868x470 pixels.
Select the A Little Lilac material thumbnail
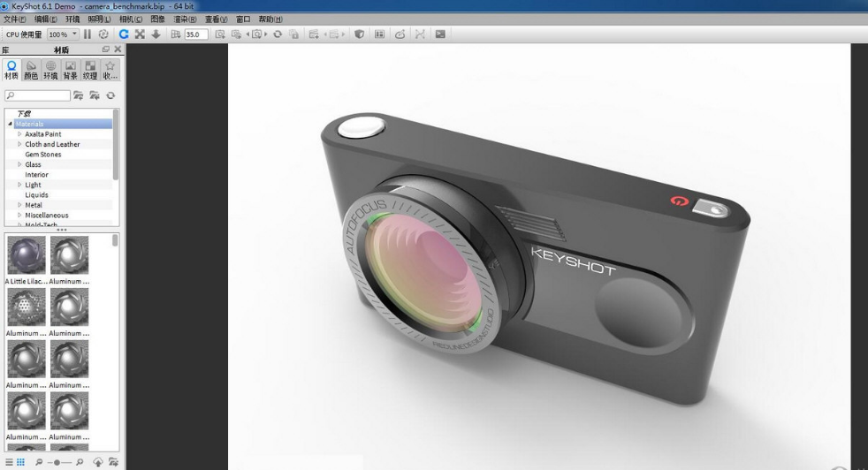click(26, 256)
